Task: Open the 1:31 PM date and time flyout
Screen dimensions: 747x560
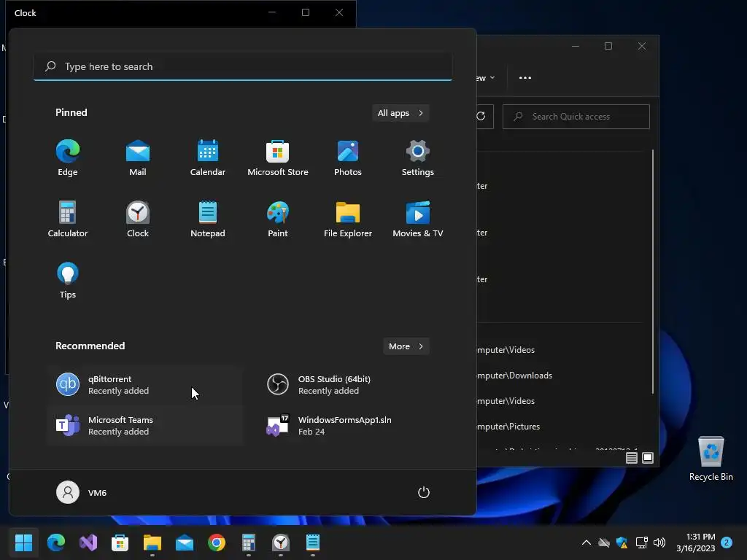Action: 695,542
